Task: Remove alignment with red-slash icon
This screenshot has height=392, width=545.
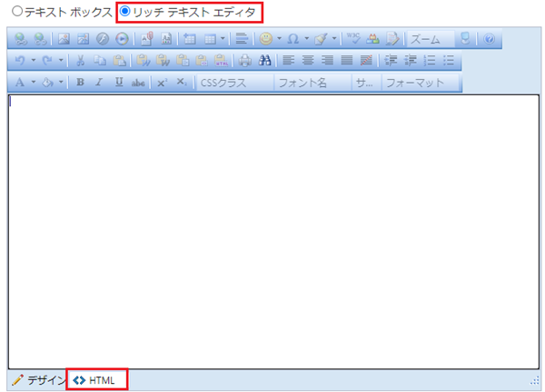Action: (x=366, y=61)
